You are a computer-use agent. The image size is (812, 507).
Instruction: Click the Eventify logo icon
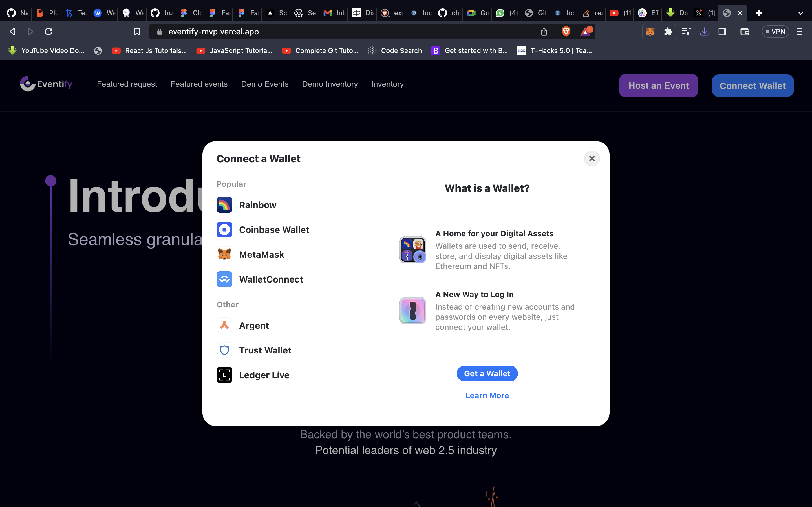coord(27,84)
